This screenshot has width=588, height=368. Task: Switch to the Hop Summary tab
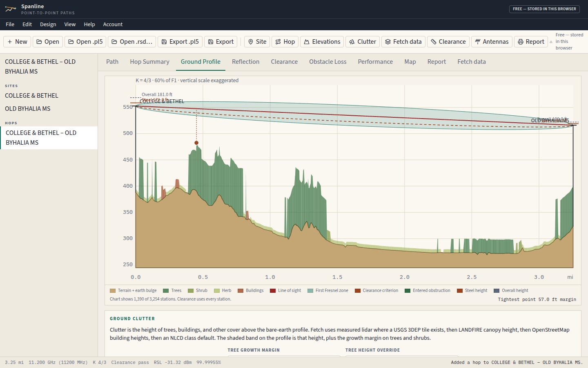[x=149, y=62]
